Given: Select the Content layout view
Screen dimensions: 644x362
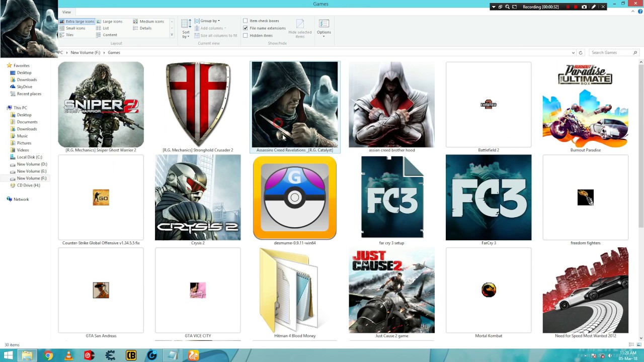Looking at the screenshot, I should tap(110, 35).
